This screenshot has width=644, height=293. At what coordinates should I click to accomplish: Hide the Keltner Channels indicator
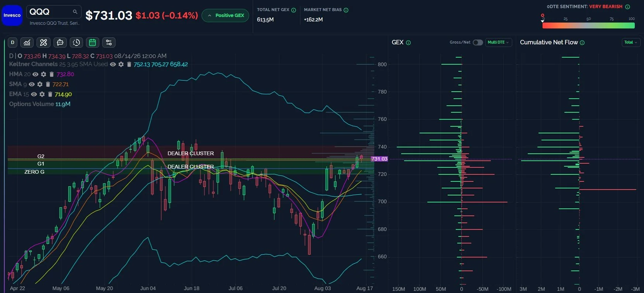pos(113,64)
